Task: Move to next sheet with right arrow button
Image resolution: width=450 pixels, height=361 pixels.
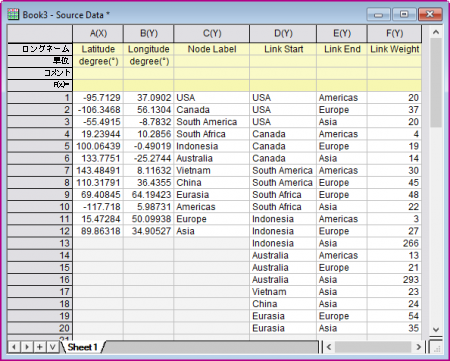Action: click(27, 347)
